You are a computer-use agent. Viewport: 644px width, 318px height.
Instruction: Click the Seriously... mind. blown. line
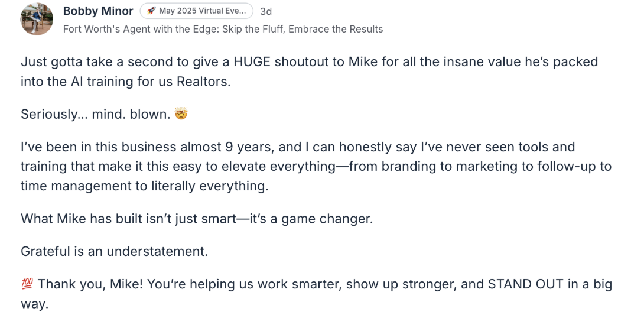[96, 114]
